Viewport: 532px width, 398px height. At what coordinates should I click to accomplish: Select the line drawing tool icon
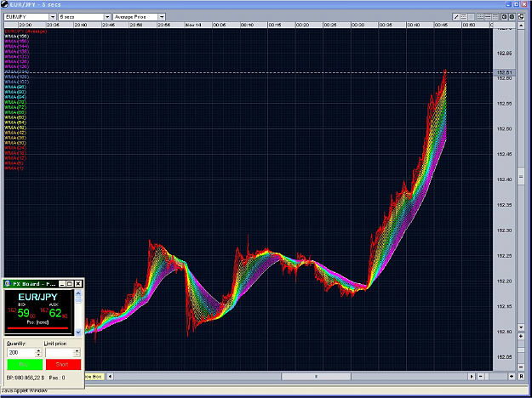coord(456,17)
